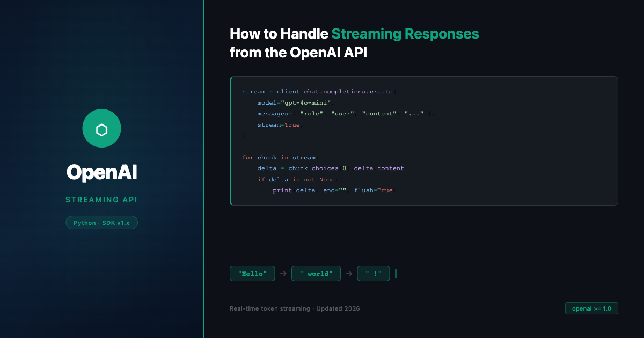Click the heading line from the OpenAI API
Screen dimensions: 644x338
tap(298, 53)
